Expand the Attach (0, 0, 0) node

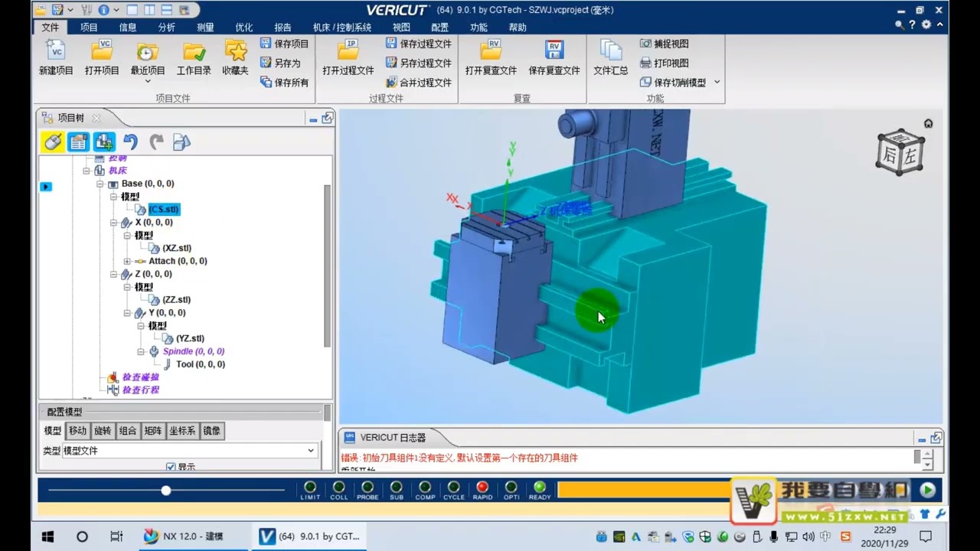[127, 261]
